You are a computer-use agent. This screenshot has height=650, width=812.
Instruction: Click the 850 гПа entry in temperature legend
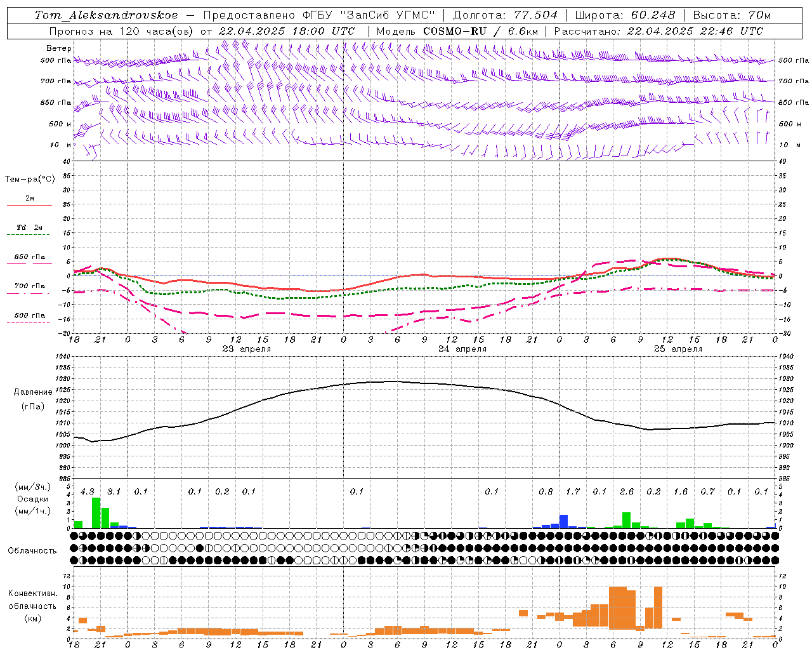pyautogui.click(x=29, y=257)
